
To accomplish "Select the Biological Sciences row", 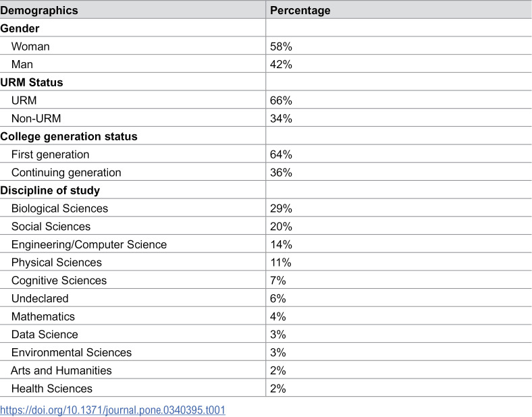I will click(266, 208).
